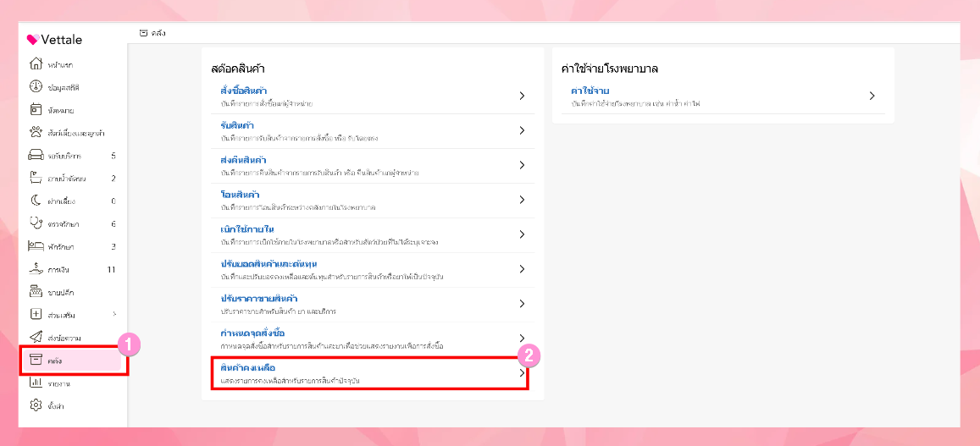Click the examination (ตรวจรักษา) stethoscope icon
Viewport: 980px width, 446px height.
36,223
